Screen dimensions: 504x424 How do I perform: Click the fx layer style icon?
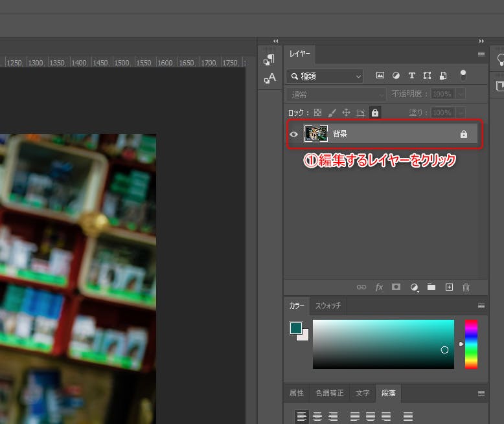380,287
